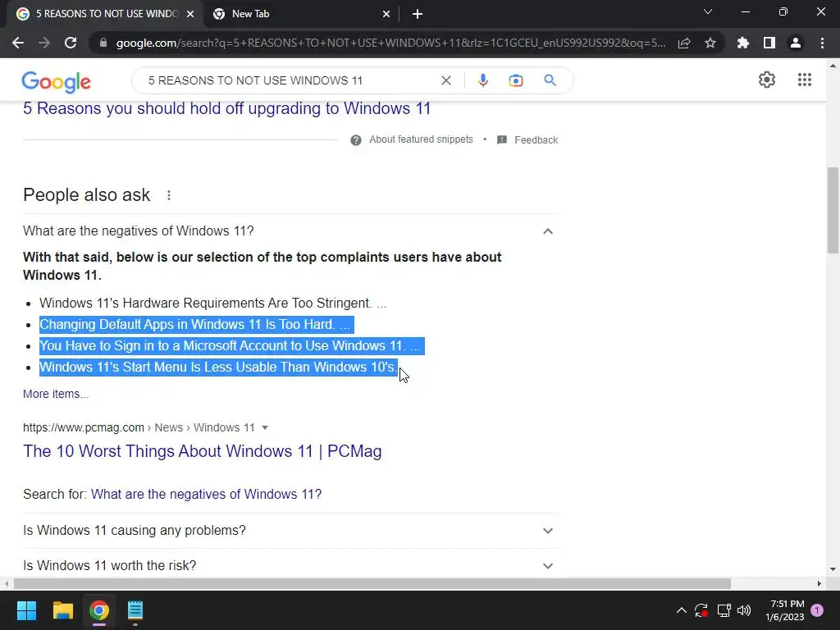Click the About featured snippets link

(421, 139)
